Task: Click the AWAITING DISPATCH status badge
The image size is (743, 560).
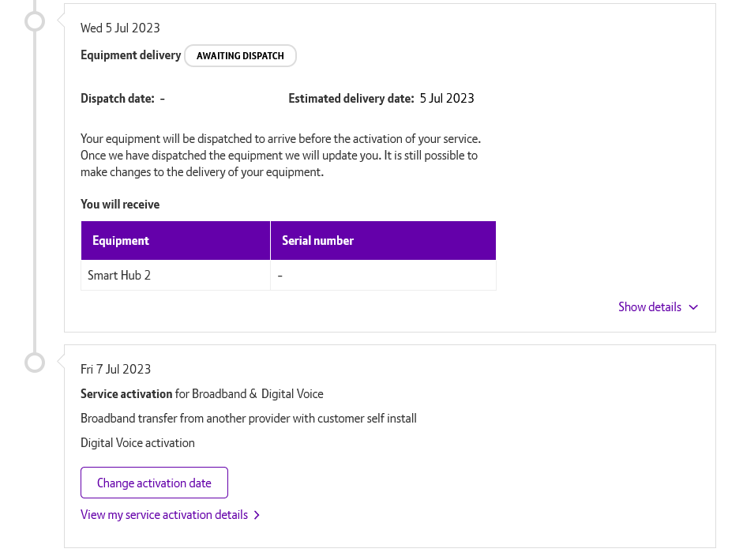Action: click(240, 55)
